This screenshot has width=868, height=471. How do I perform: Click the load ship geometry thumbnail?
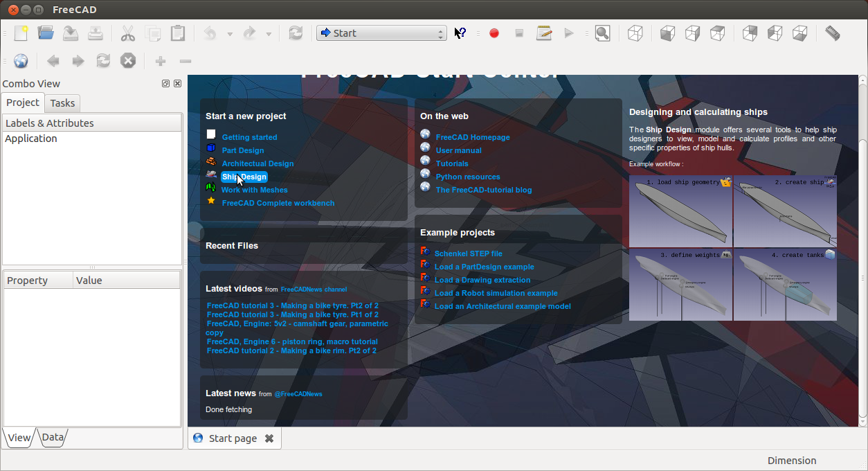(680, 211)
